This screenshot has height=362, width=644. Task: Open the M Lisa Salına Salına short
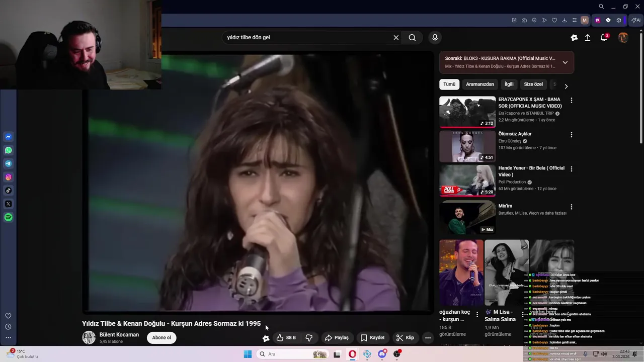click(x=507, y=273)
